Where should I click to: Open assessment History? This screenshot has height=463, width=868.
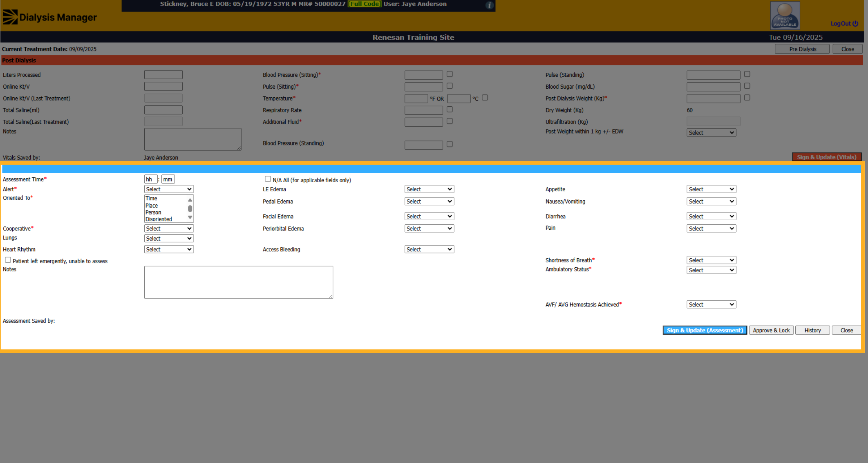813,330
